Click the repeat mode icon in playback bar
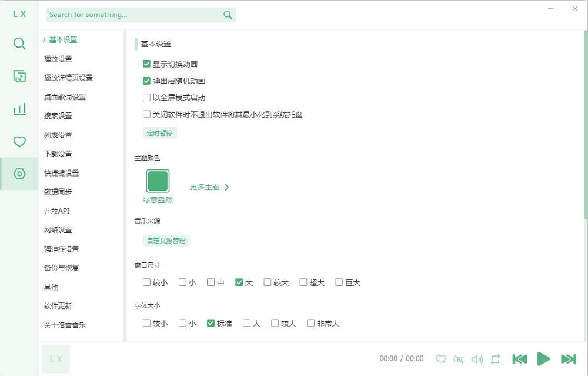 [x=495, y=358]
